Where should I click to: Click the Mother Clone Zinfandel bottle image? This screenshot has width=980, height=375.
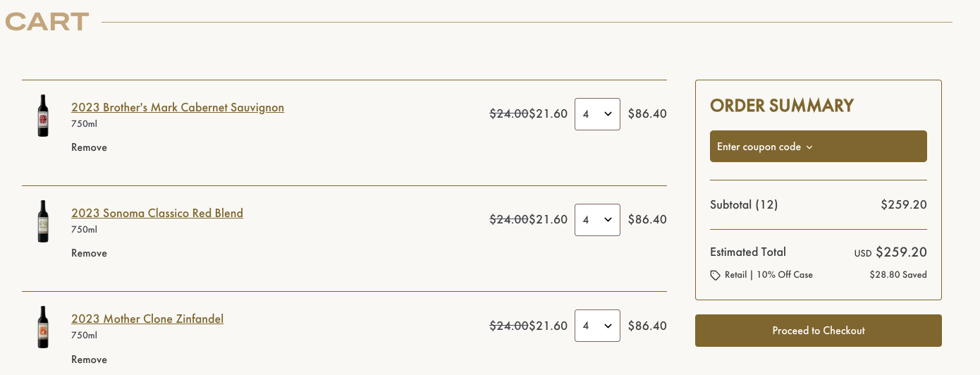pos(43,327)
